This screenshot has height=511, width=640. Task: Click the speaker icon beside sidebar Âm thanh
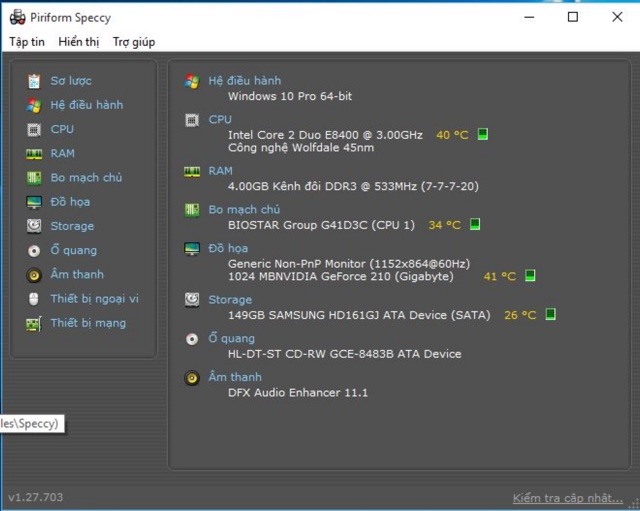34,275
